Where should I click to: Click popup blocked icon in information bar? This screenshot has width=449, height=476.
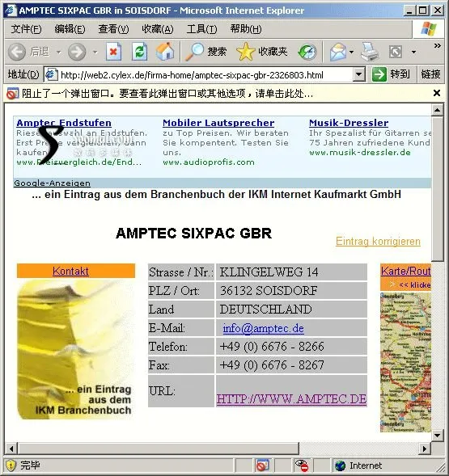(12, 94)
